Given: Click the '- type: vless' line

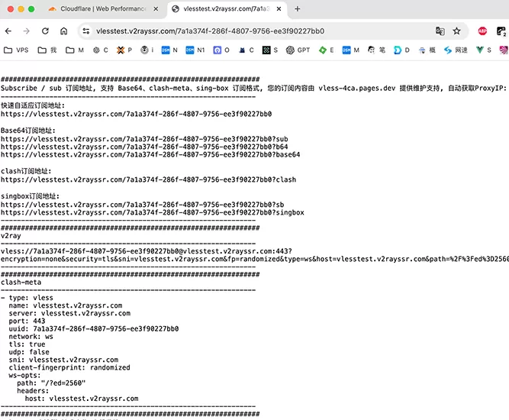Looking at the screenshot, I should coord(27,298).
